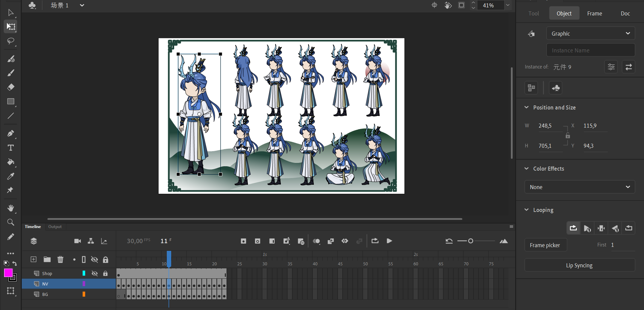This screenshot has height=310, width=644.
Task: Open the Output panel tab
Action: point(55,227)
